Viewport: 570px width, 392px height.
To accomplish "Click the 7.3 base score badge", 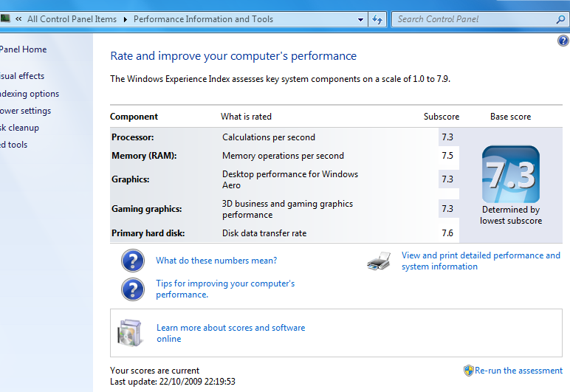I will 511,174.
